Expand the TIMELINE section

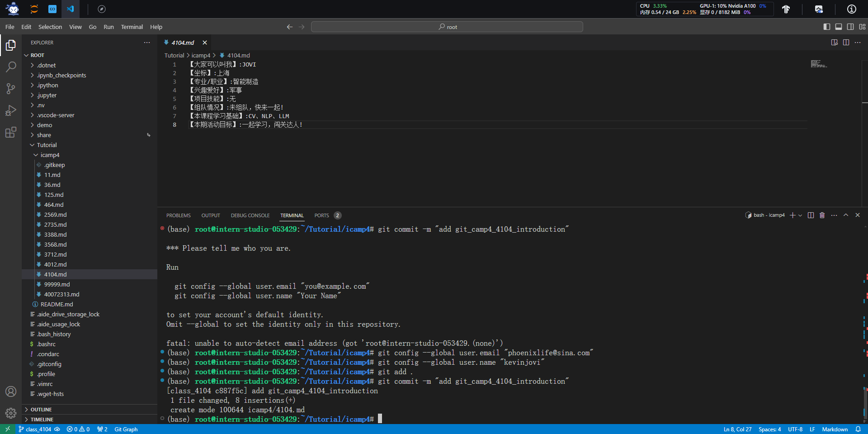click(x=90, y=420)
